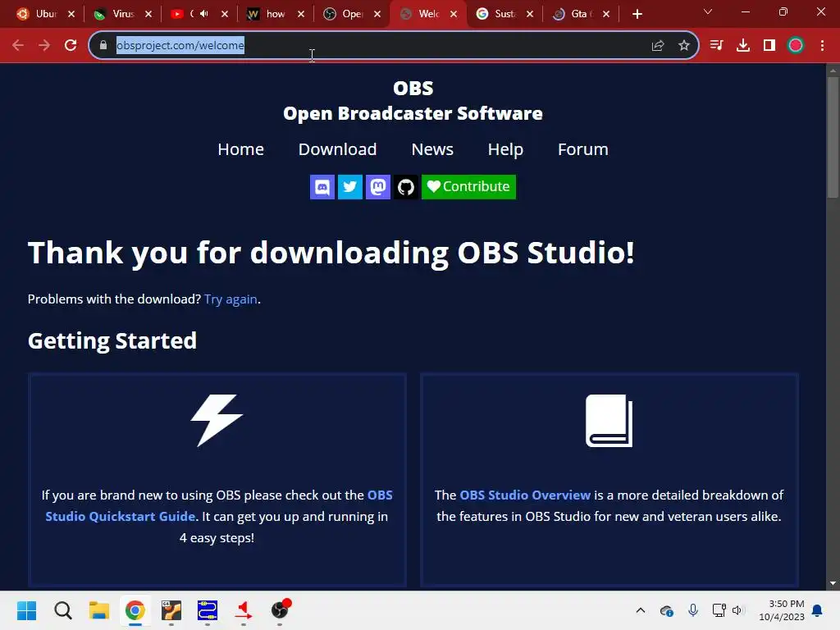Close the active Welcome tab
The width and height of the screenshot is (840, 630).
[454, 14]
